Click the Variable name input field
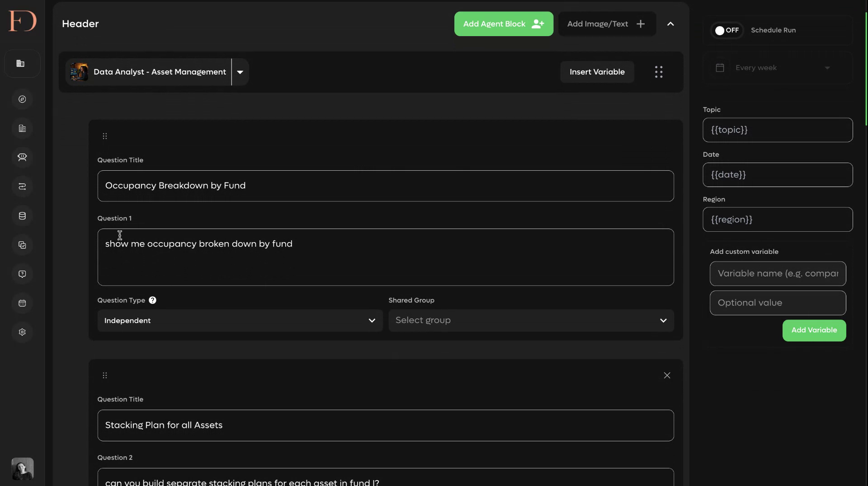 (778, 274)
